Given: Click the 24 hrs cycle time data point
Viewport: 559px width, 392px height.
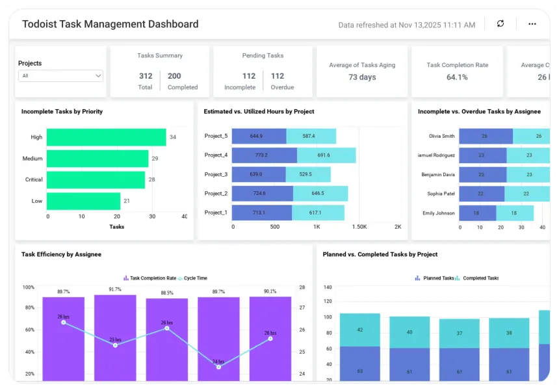Looking at the screenshot, I should pyautogui.click(x=218, y=367).
